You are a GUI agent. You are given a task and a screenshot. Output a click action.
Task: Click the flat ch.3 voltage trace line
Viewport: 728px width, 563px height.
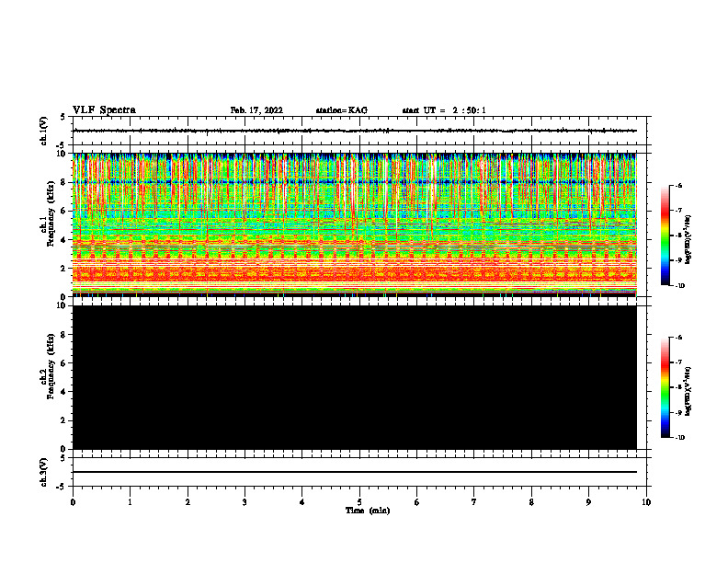pyautogui.click(x=355, y=472)
